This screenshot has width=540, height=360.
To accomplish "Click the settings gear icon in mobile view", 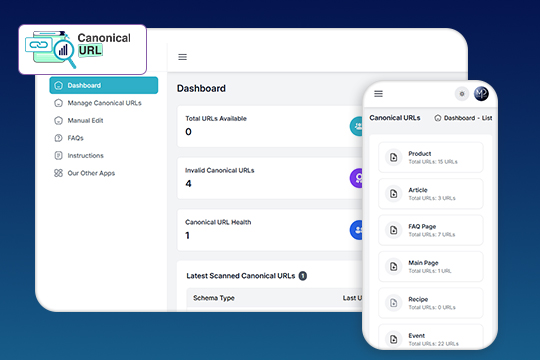I will tap(462, 94).
